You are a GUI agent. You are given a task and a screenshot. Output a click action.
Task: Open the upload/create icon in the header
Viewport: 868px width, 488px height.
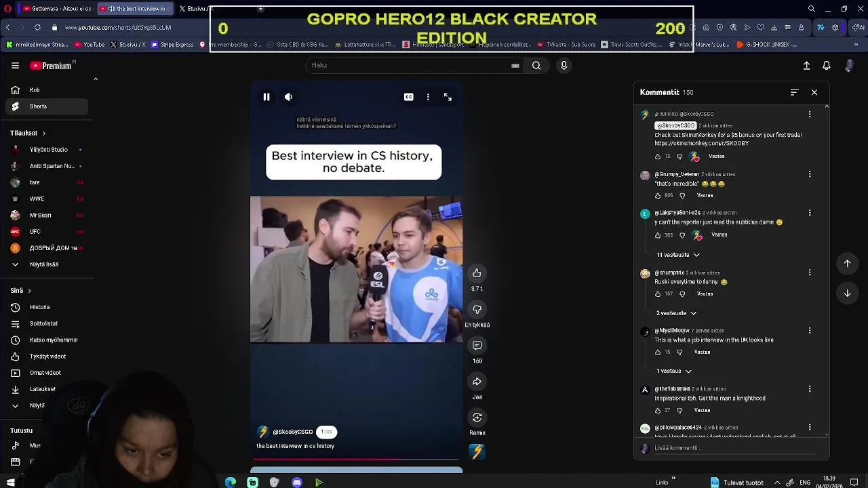click(806, 66)
